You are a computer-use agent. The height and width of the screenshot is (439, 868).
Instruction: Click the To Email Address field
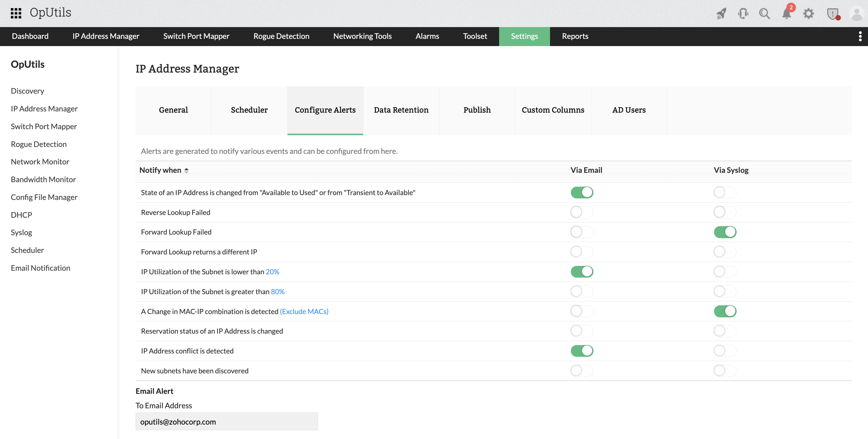pos(226,422)
